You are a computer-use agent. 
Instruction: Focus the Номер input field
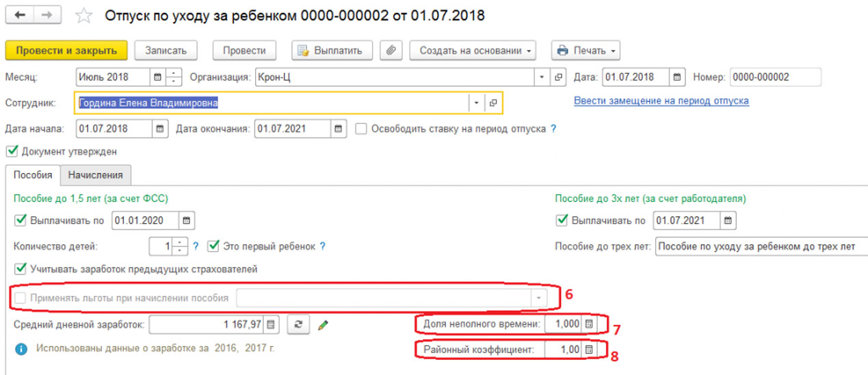point(775,77)
